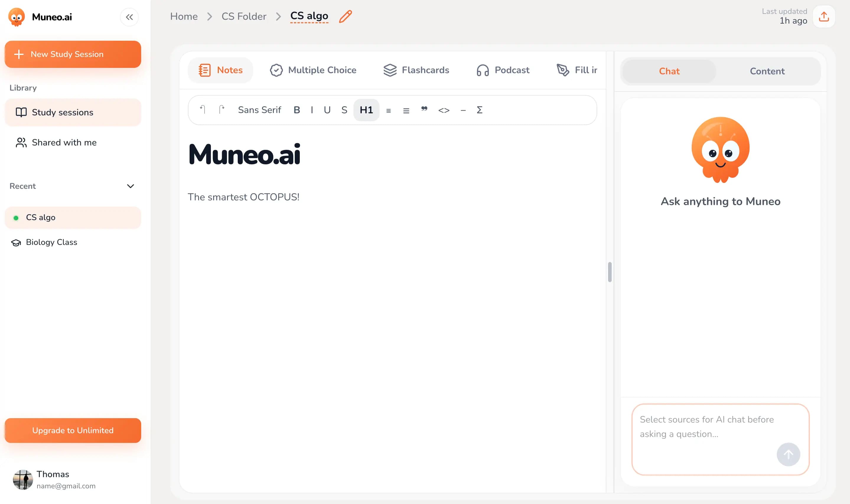Navigate to CS Folder breadcrumb
The height and width of the screenshot is (504, 850).
tap(244, 16)
